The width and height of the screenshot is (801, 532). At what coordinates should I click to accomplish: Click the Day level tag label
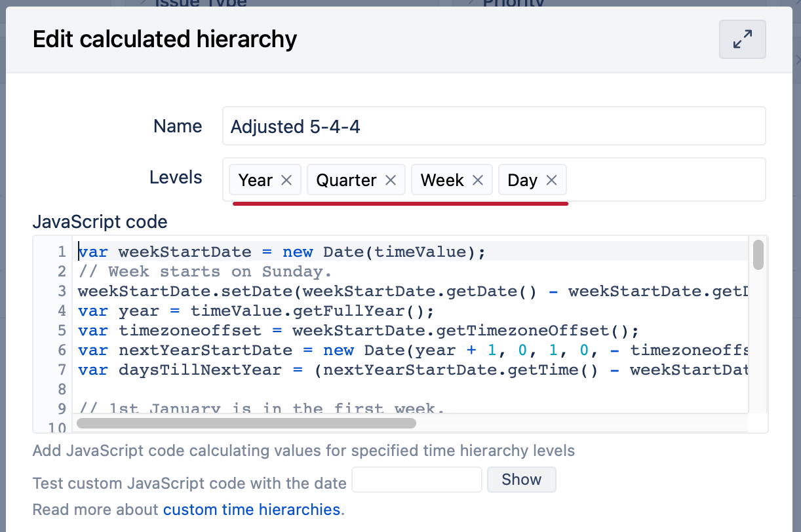click(x=522, y=180)
